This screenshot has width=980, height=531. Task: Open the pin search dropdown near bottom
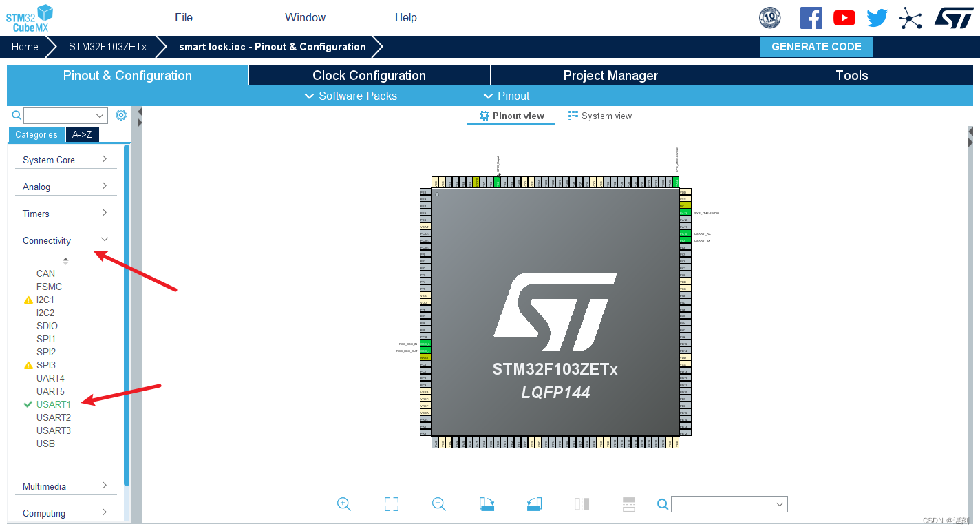coord(729,503)
